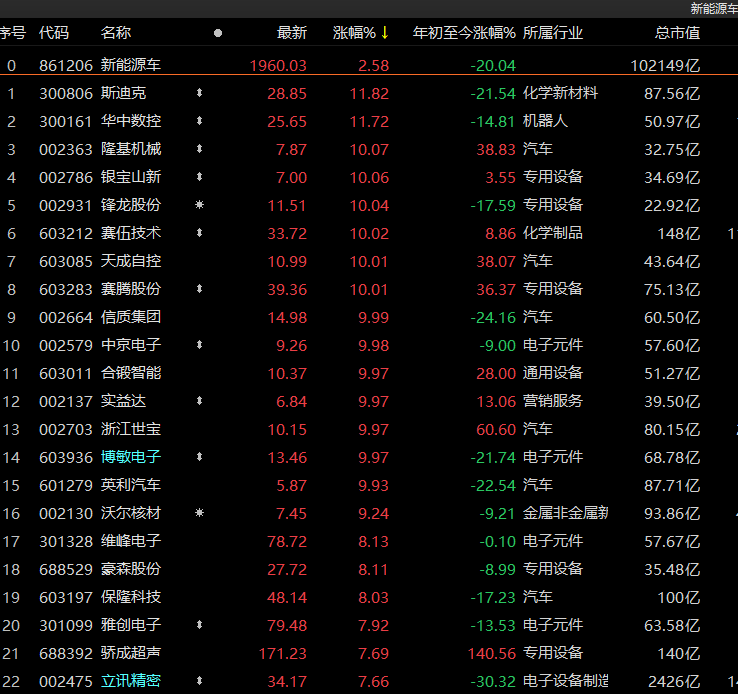738x694 pixels.
Task: Click the latest price 171.23
Action: (283, 654)
